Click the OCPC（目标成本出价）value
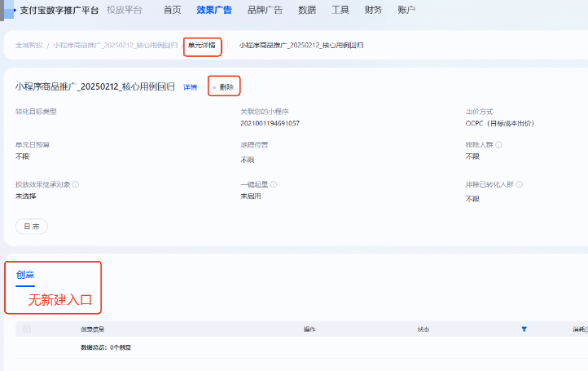The height and width of the screenshot is (371, 588). (500, 123)
